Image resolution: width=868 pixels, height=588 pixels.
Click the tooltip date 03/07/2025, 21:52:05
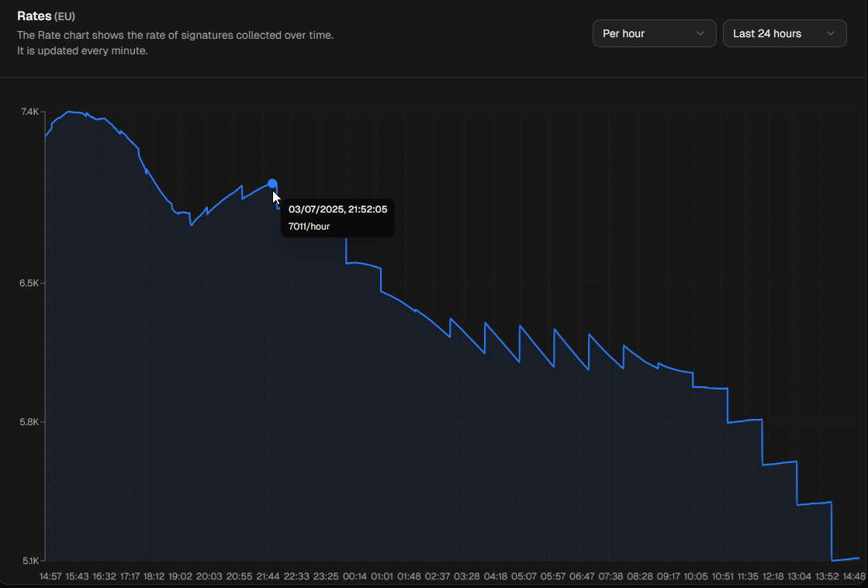coord(337,209)
